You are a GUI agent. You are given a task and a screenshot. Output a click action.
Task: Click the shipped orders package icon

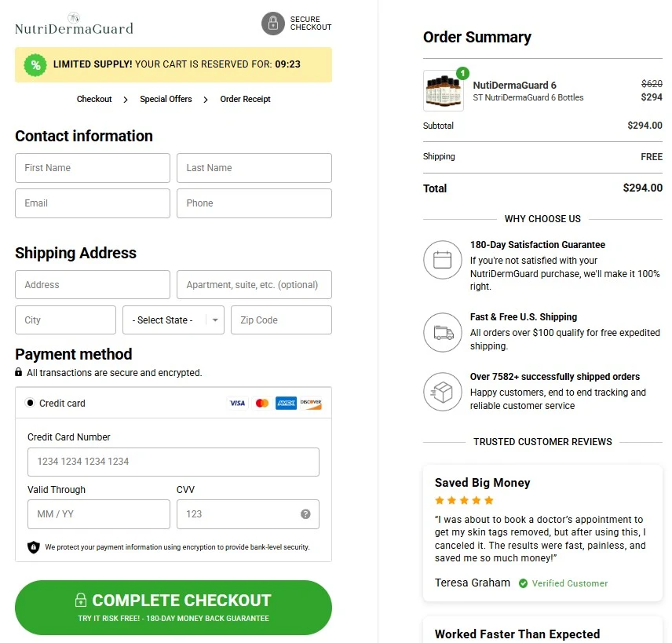pyautogui.click(x=442, y=392)
